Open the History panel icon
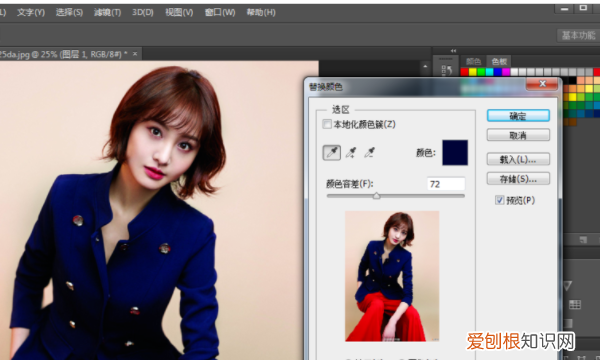The height and width of the screenshot is (360, 600). tap(446, 70)
